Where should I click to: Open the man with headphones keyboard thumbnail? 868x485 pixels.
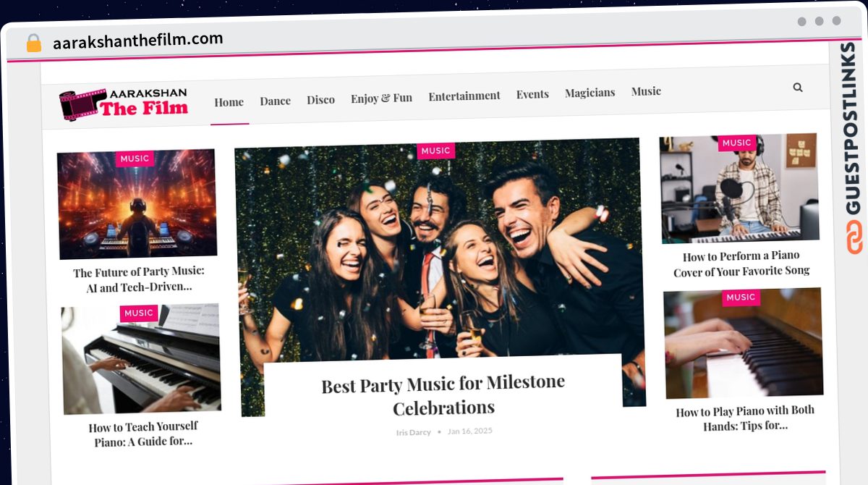(739, 187)
